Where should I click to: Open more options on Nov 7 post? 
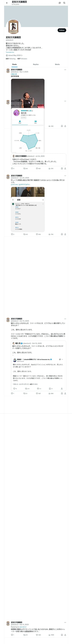click(65, 70)
